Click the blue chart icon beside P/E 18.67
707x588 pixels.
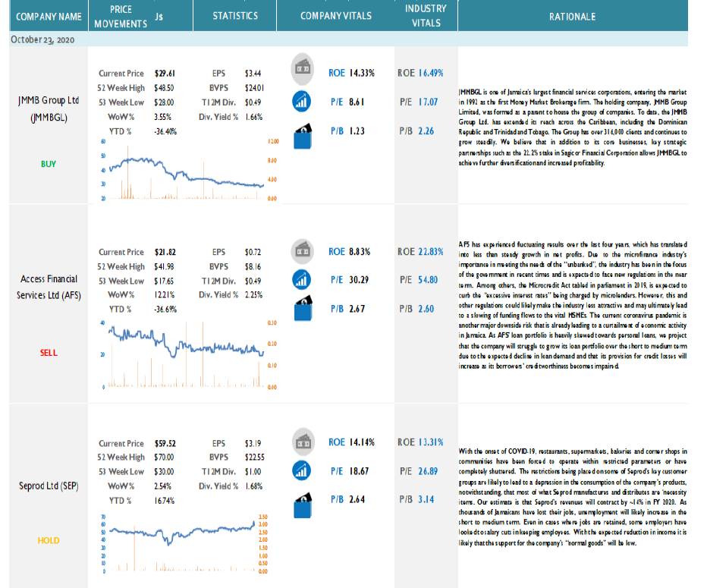click(x=301, y=470)
